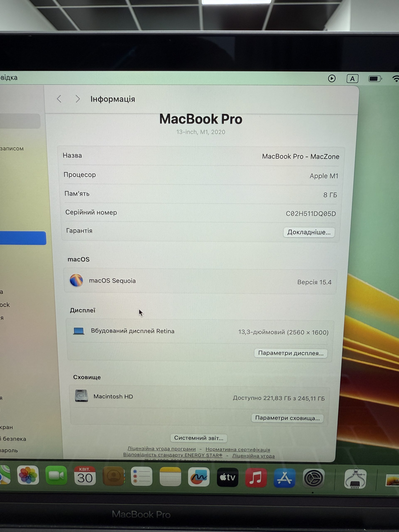
Task: Click the Apple M1 processor value
Action: (x=324, y=176)
